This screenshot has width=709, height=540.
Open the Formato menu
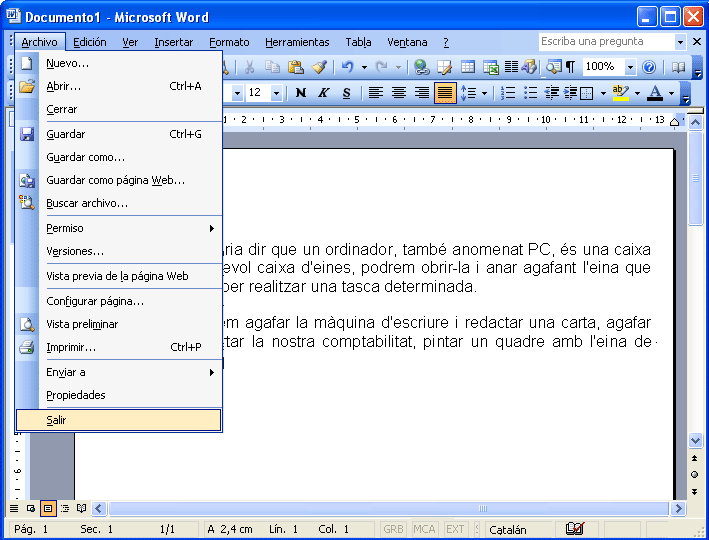(229, 42)
